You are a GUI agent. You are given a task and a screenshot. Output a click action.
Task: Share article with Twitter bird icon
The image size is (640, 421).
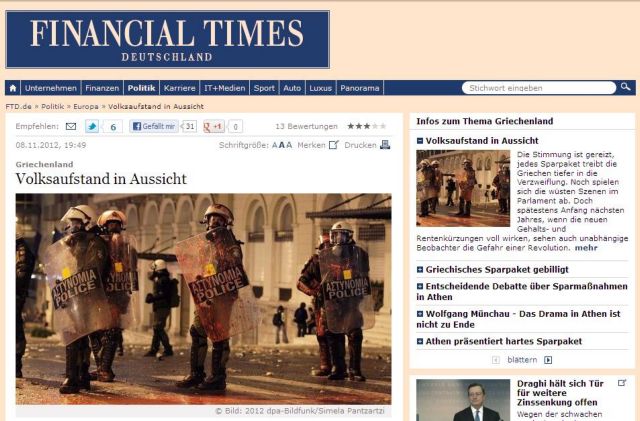point(92,127)
